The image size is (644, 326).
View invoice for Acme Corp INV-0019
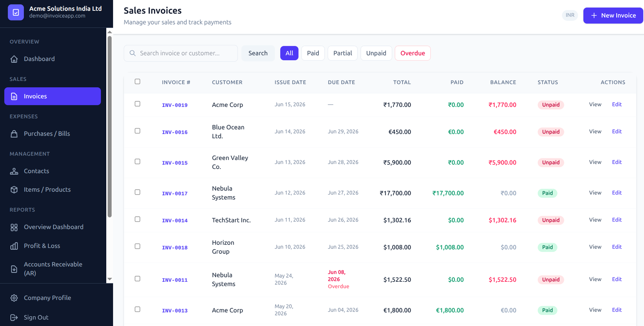coord(595,105)
